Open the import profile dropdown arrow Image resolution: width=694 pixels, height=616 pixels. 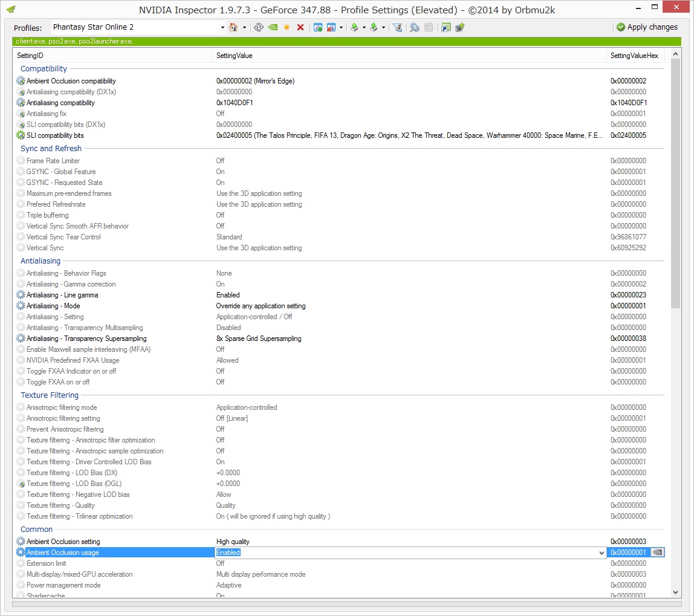pos(384,27)
